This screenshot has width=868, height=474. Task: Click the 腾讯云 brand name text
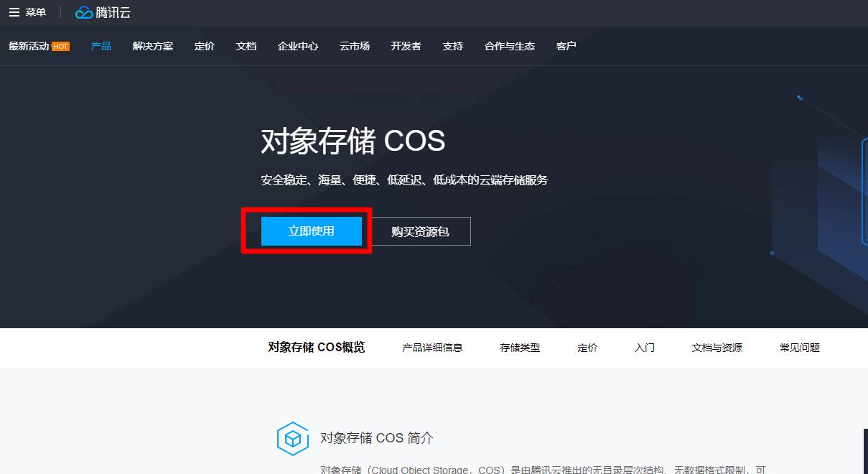coord(113,12)
